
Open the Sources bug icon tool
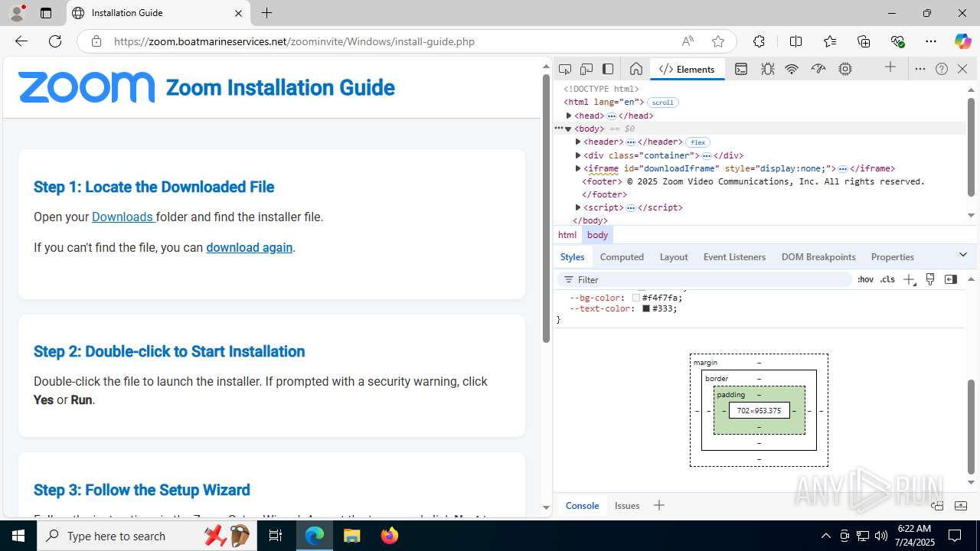(767, 69)
